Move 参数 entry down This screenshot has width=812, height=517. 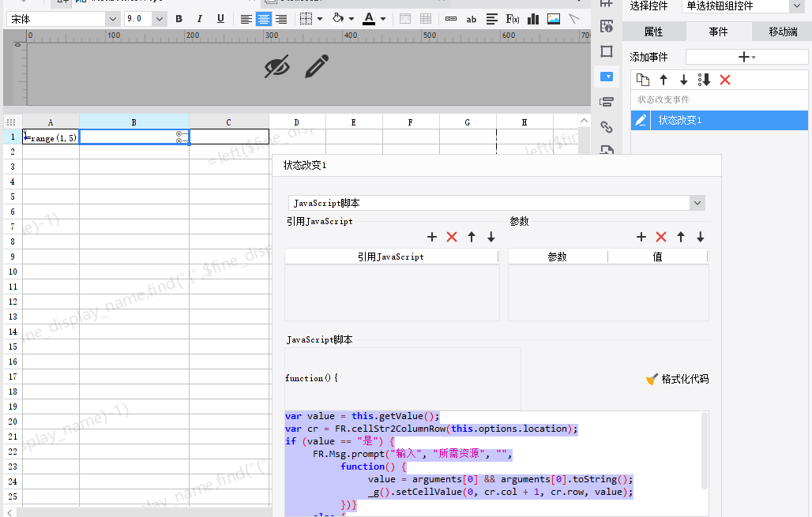pyautogui.click(x=700, y=237)
